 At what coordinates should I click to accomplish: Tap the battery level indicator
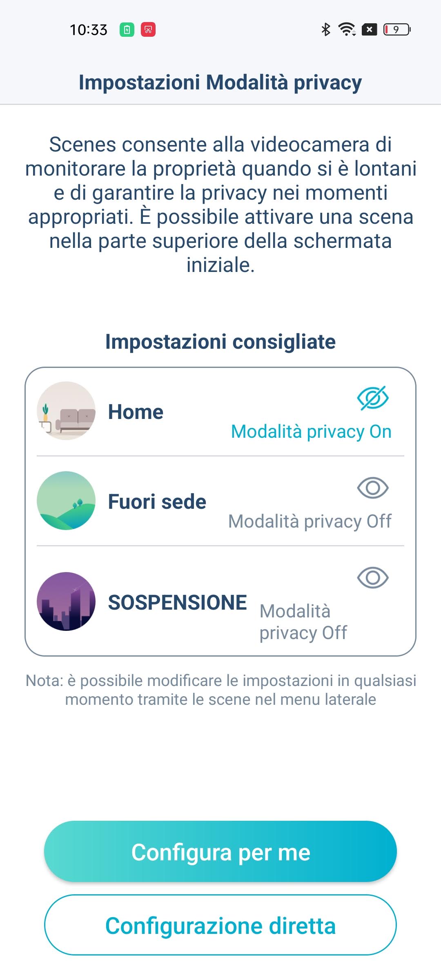(x=396, y=29)
